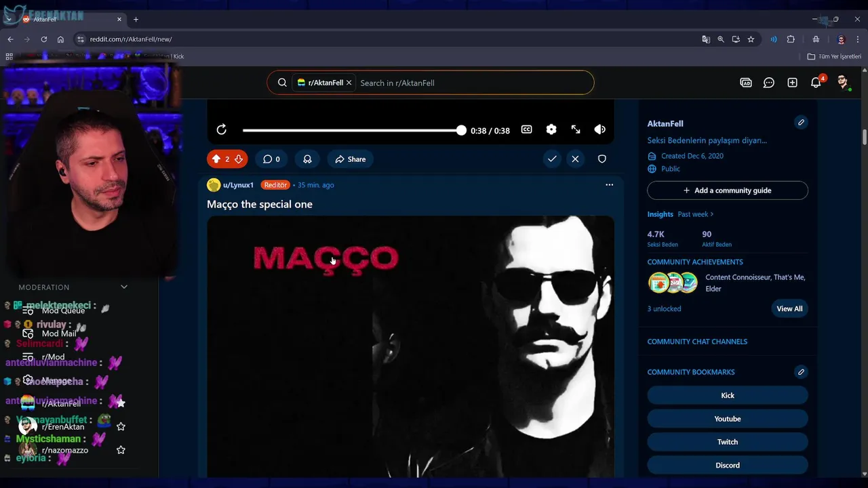868x488 pixels.
Task: Give an award to the post
Action: coord(307,159)
